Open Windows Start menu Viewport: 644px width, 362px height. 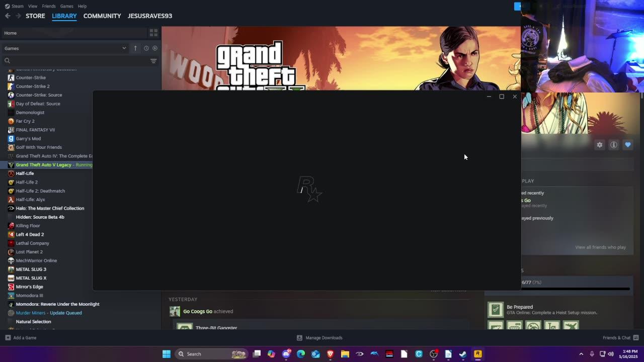pyautogui.click(x=167, y=354)
